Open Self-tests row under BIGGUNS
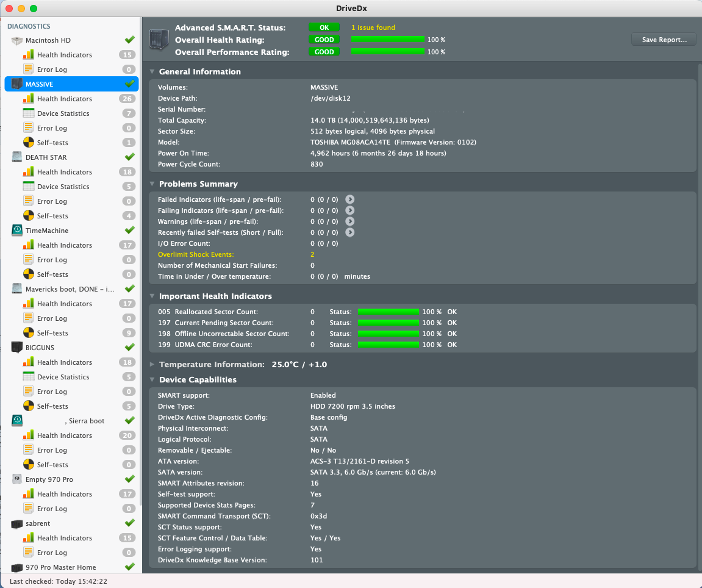Image resolution: width=702 pixels, height=588 pixels. (71, 406)
